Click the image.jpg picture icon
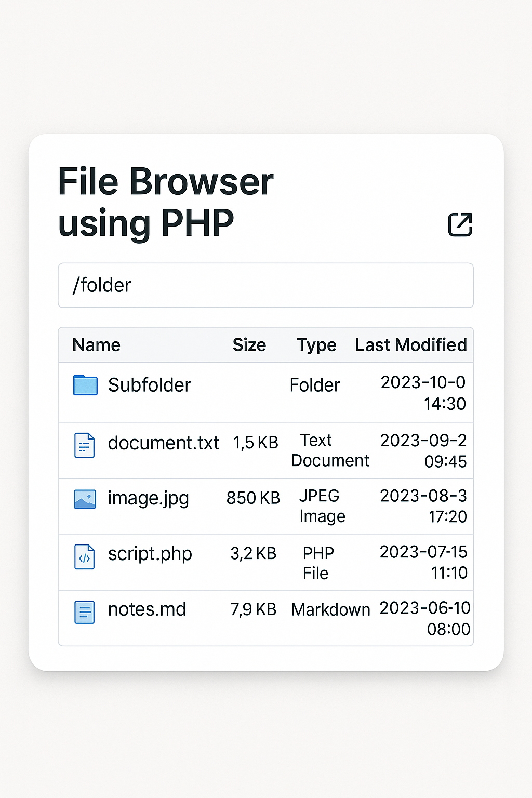532x798 pixels. point(85,499)
